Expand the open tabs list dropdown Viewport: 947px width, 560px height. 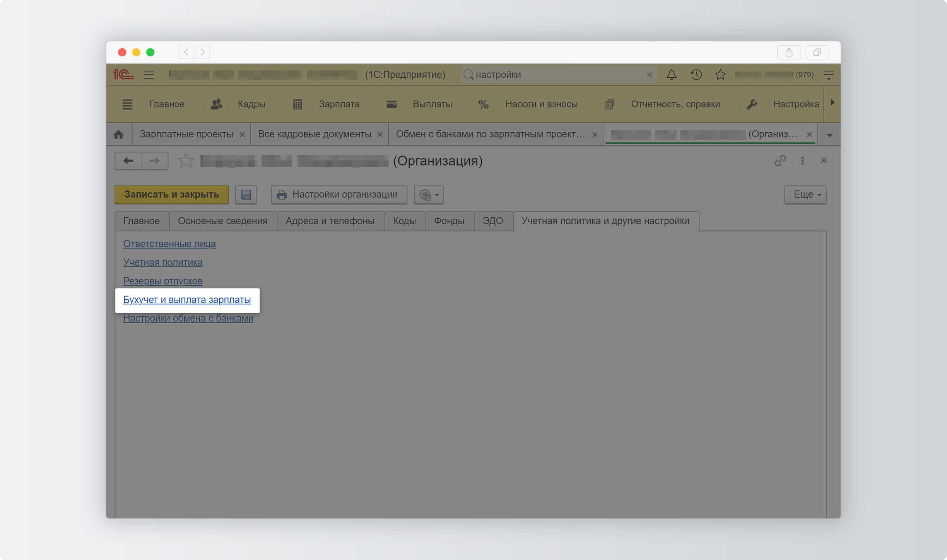(x=830, y=135)
